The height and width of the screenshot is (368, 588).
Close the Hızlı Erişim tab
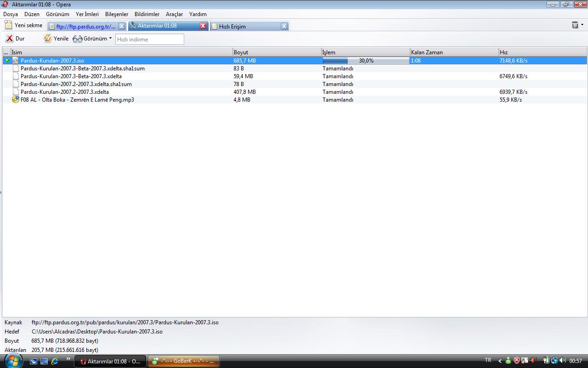284,26
